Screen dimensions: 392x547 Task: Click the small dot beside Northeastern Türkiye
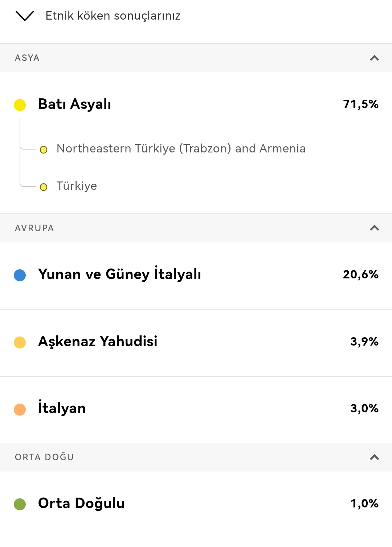pyautogui.click(x=44, y=150)
